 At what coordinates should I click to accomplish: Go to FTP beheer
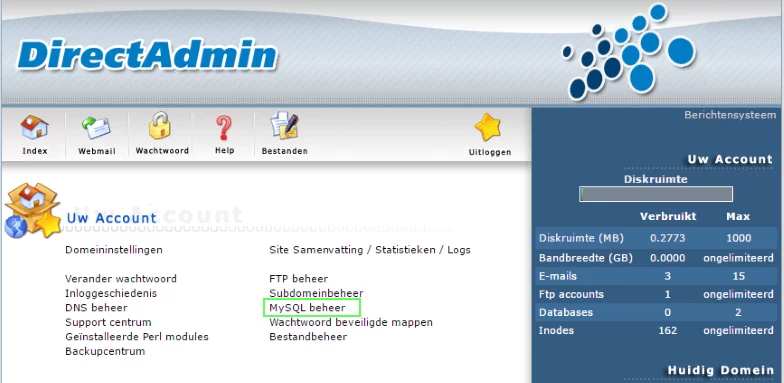pyautogui.click(x=298, y=278)
